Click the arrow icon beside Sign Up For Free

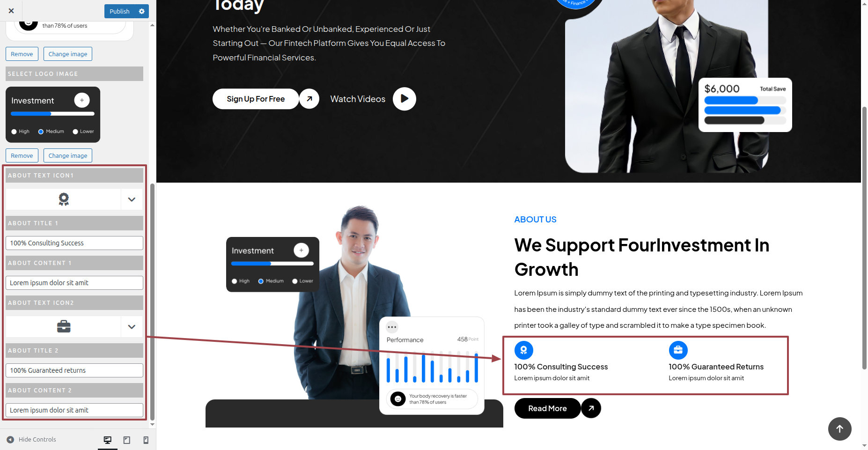[x=309, y=99]
